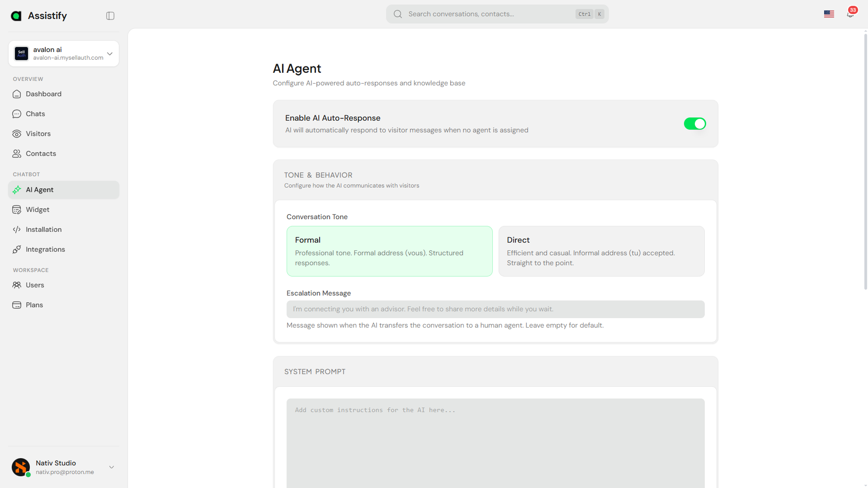Open the Widget settings icon

(x=17, y=210)
